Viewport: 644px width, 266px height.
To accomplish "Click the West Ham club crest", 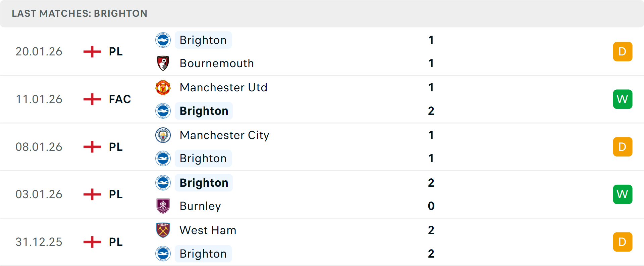I will [x=163, y=230].
